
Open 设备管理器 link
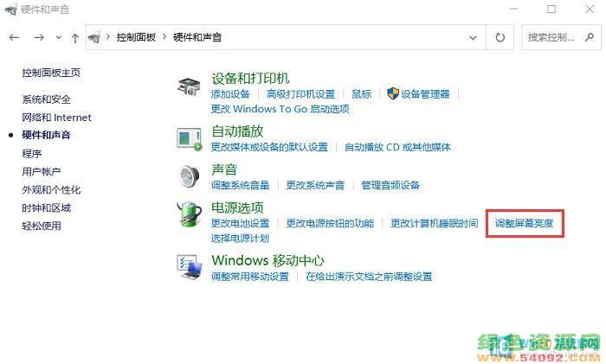click(425, 93)
